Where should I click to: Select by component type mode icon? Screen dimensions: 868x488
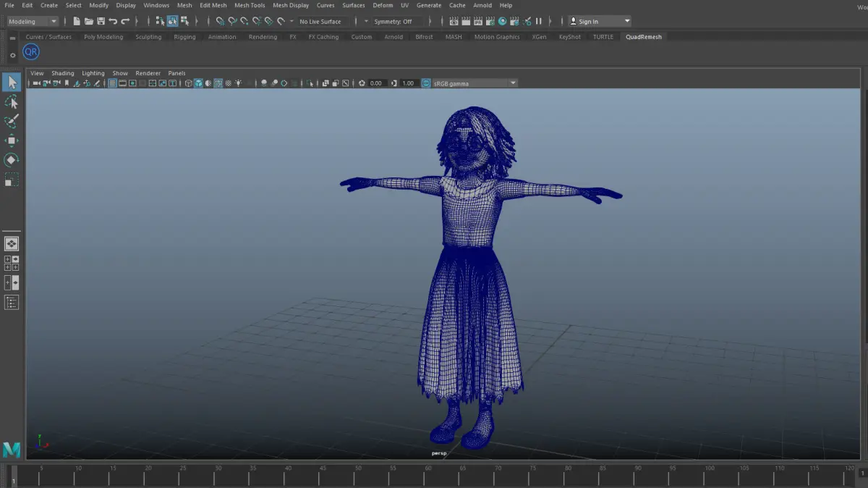click(184, 21)
